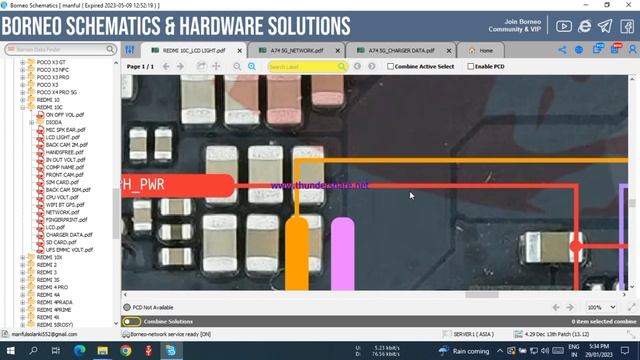This screenshot has width=640, height=360.
Task: Click the blue zoom in magnifier
Action: tap(252, 67)
